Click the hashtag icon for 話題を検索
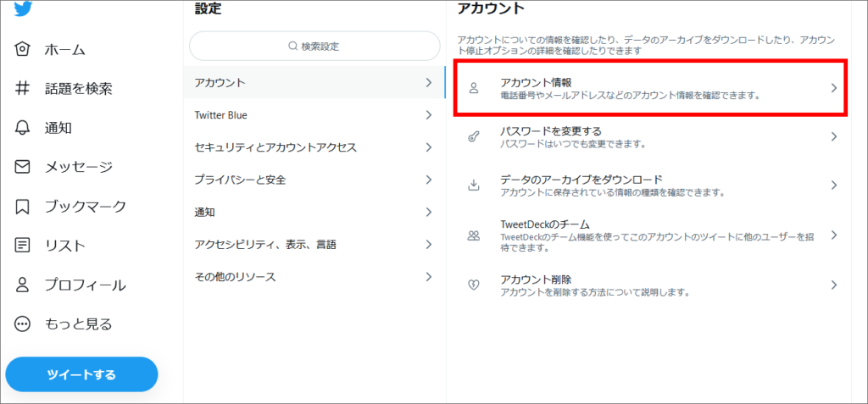868x404 pixels. (x=22, y=89)
